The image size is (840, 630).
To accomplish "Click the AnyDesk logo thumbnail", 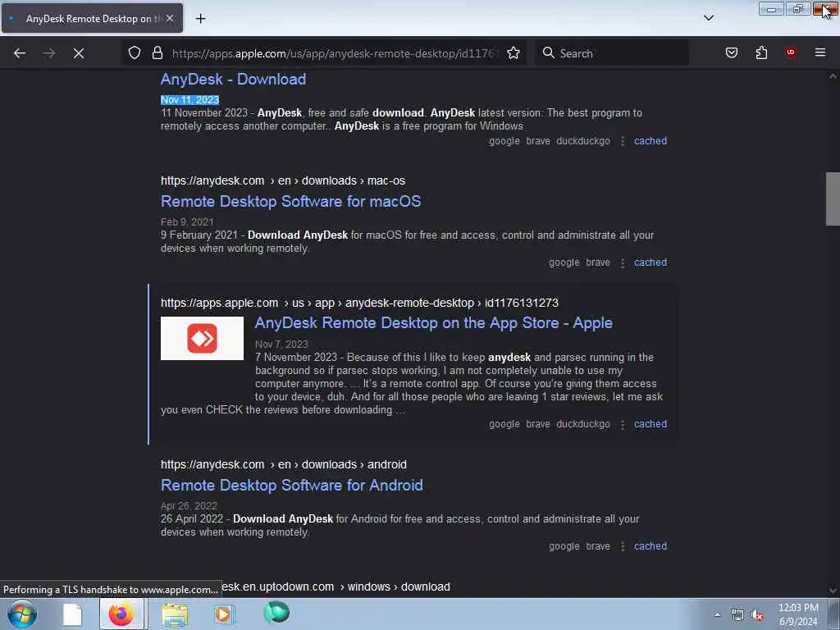I will tap(202, 338).
